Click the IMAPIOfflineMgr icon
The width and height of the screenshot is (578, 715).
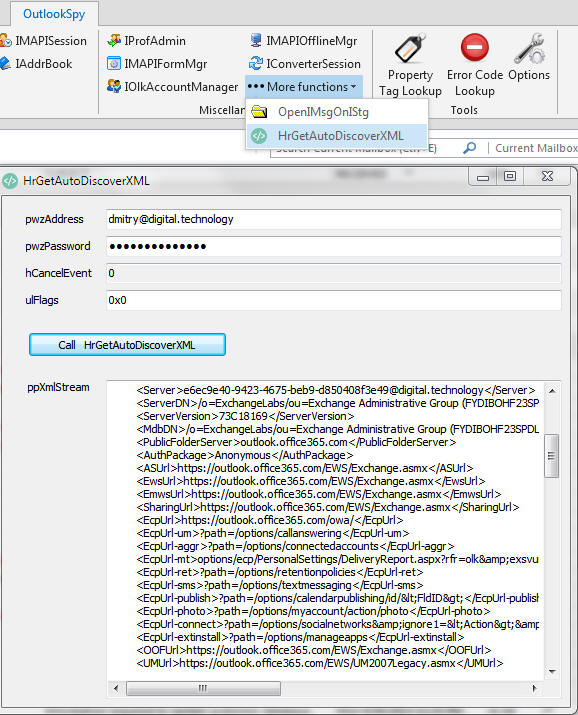(x=256, y=40)
